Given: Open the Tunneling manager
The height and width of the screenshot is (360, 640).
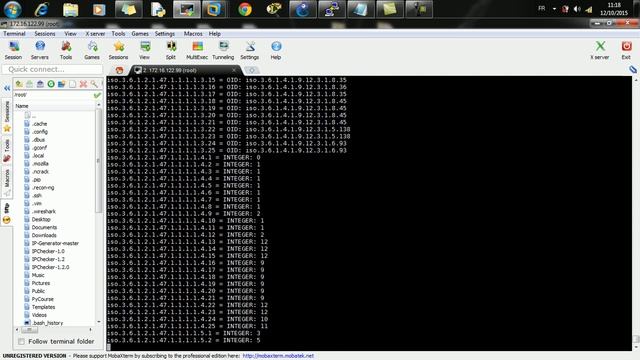Looking at the screenshot, I should [223, 50].
